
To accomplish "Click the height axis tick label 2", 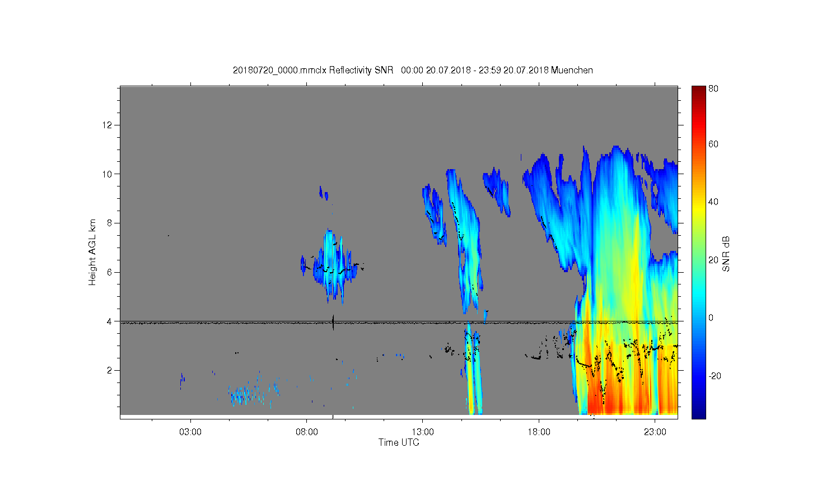I will point(111,371).
